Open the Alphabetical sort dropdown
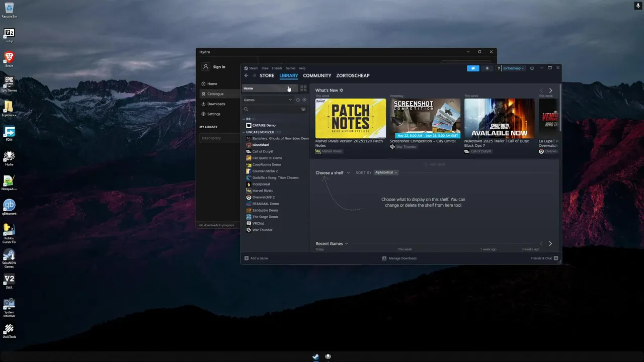This screenshot has height=362, width=644. [386, 172]
